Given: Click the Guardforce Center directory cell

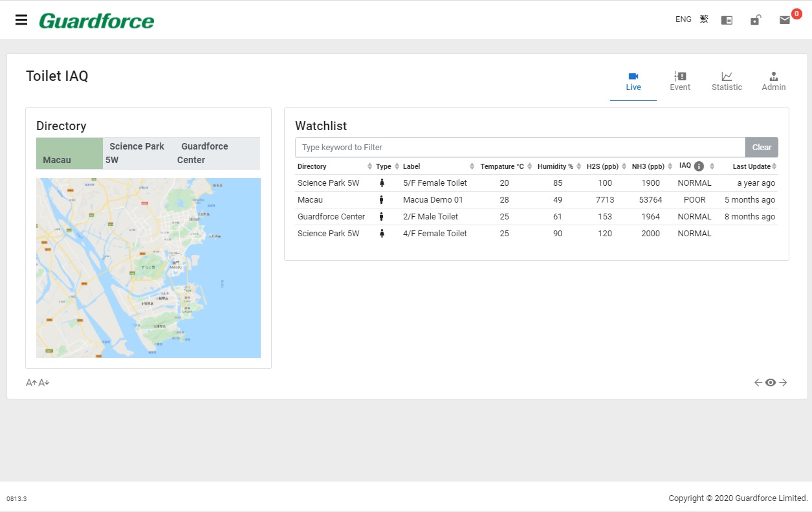Looking at the screenshot, I should click(x=331, y=217).
